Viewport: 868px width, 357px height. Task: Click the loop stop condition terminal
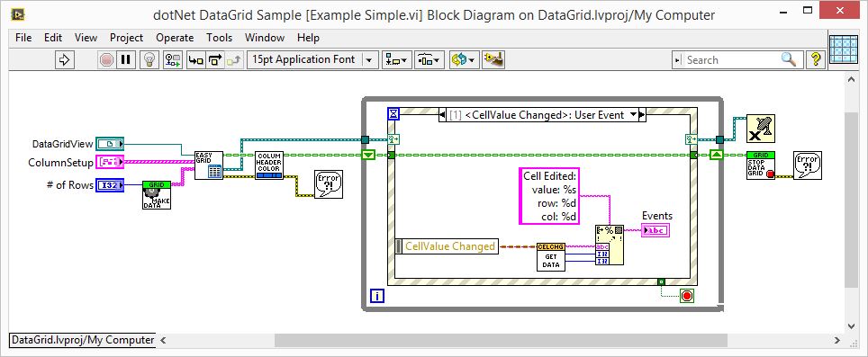click(687, 296)
